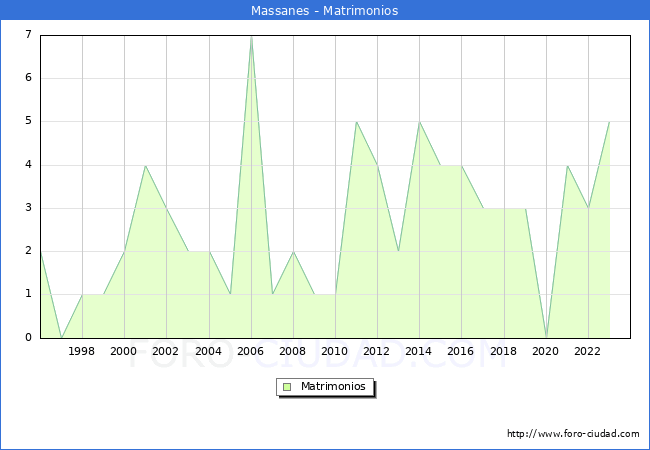The width and height of the screenshot is (650, 450).
Task: Click the green Matrimonios legend swatch
Action: pyautogui.click(x=287, y=387)
